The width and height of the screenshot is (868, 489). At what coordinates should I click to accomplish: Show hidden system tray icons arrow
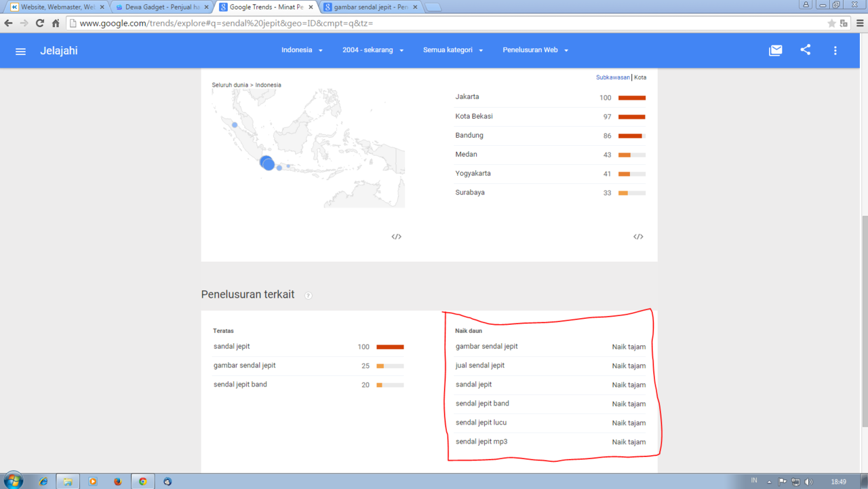click(769, 482)
